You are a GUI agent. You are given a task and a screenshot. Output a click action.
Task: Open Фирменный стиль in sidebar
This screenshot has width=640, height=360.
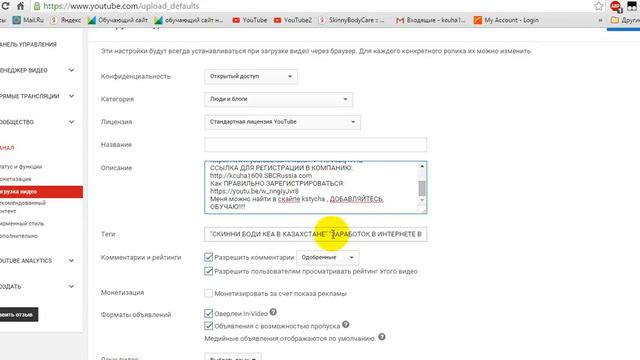[x=22, y=224]
